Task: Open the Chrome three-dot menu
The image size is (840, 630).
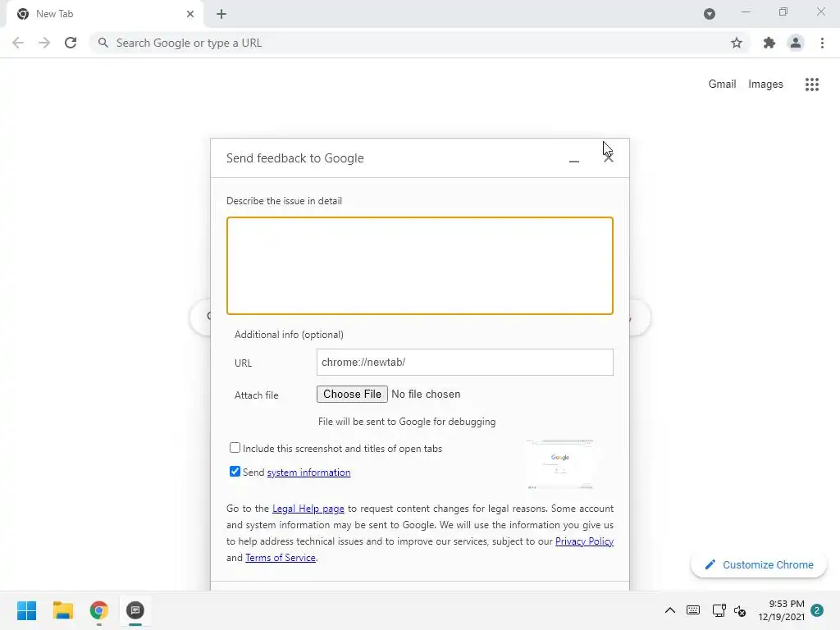Action: pos(822,43)
